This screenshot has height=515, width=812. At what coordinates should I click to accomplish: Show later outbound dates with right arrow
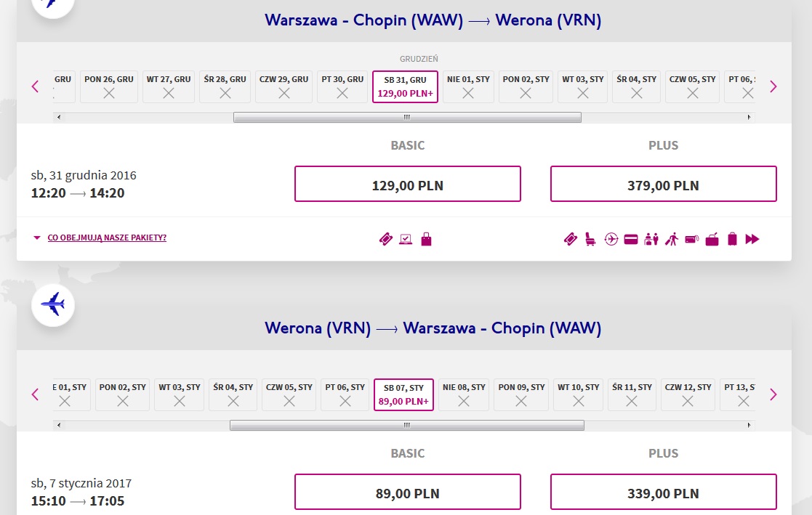point(773,86)
